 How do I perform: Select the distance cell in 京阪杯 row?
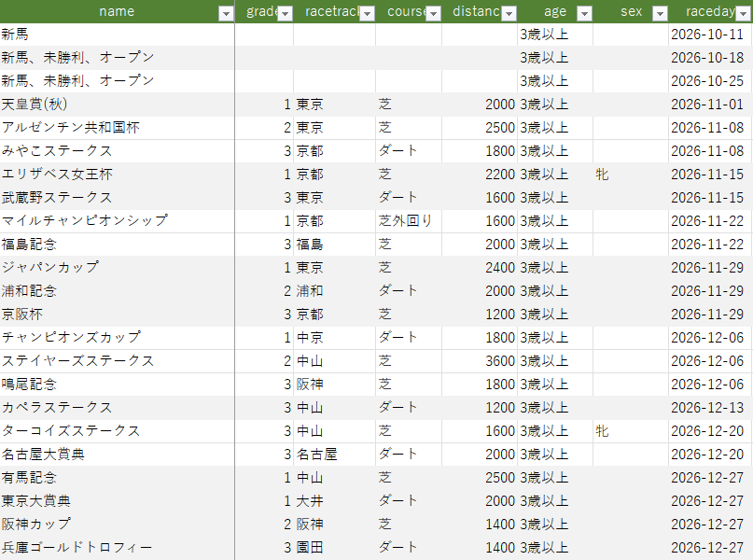[x=480, y=315]
